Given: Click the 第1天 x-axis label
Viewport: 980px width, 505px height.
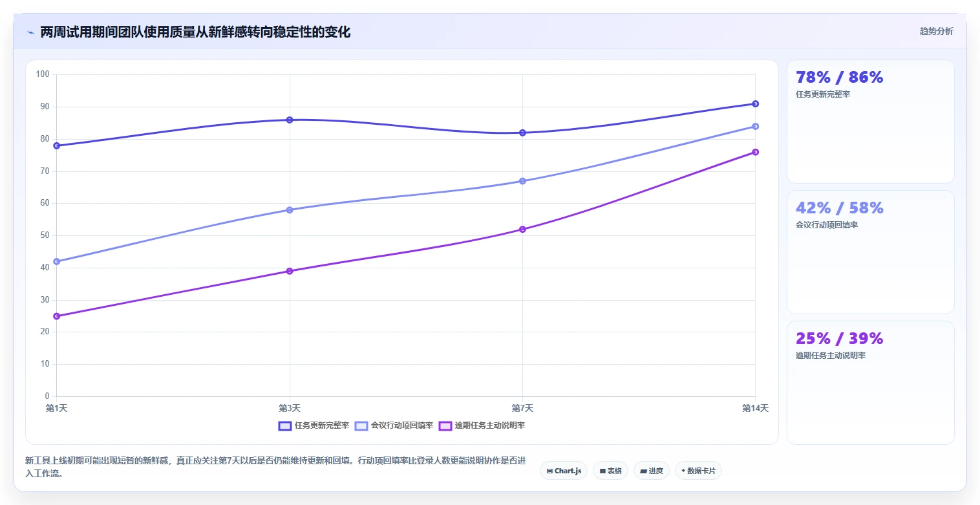Looking at the screenshot, I should pos(57,408).
